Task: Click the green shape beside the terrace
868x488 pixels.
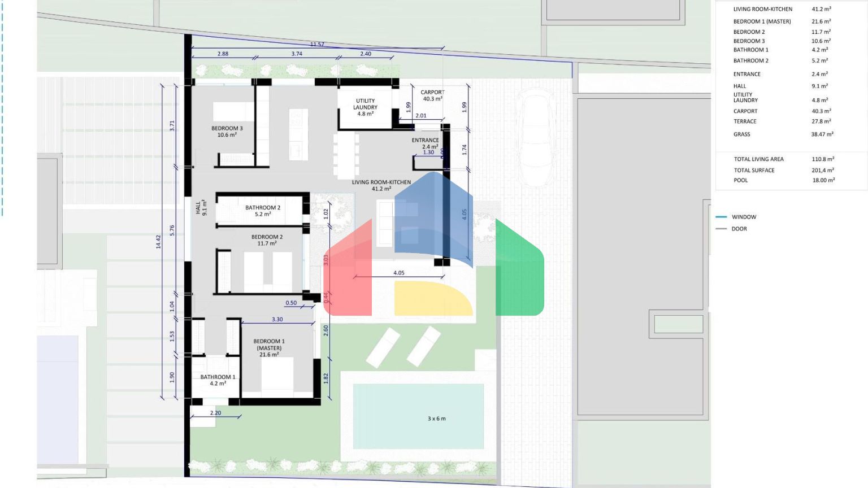Action: click(518, 271)
